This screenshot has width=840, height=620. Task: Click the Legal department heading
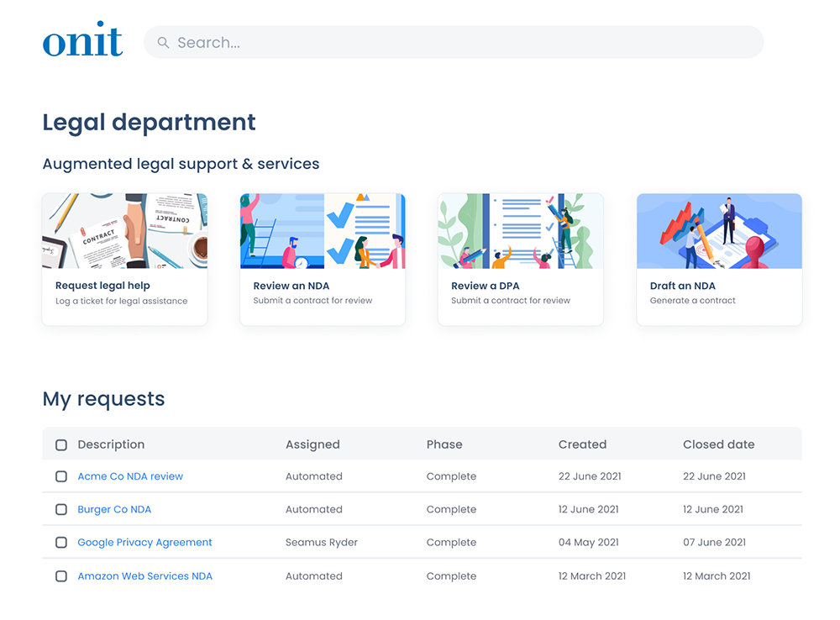pyautogui.click(x=150, y=123)
